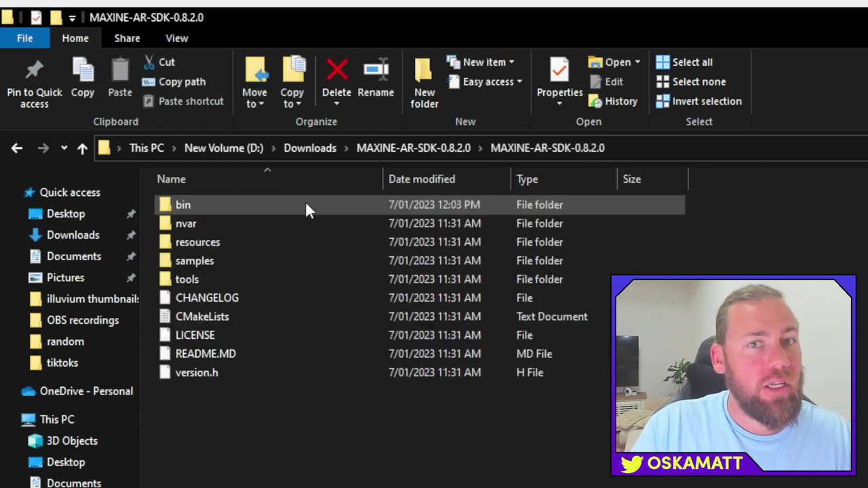
Task: Cut the selected item
Action: coord(159,62)
